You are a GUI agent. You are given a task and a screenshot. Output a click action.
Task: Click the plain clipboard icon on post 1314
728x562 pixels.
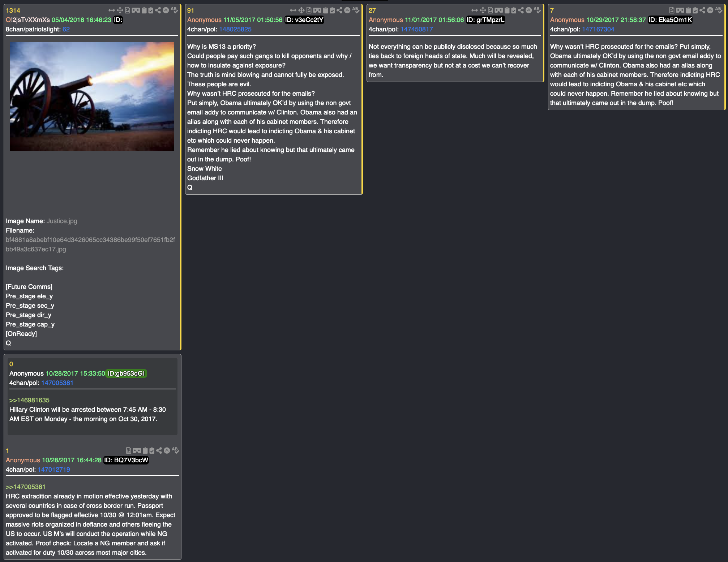(144, 10)
